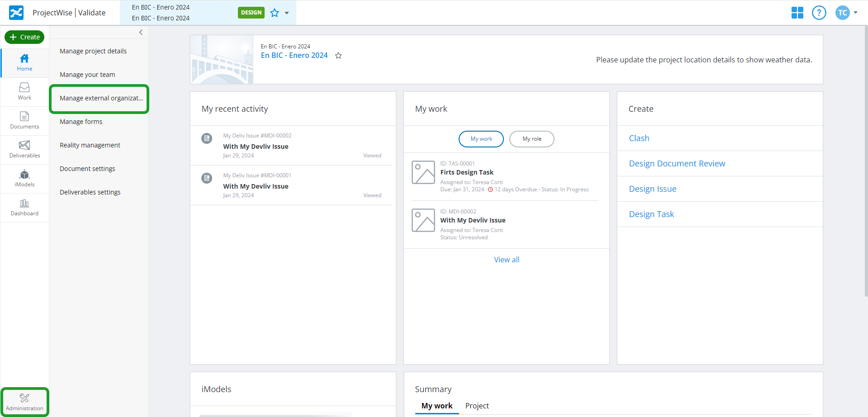868x417 pixels.
Task: Open the help question mark icon
Action: (819, 13)
